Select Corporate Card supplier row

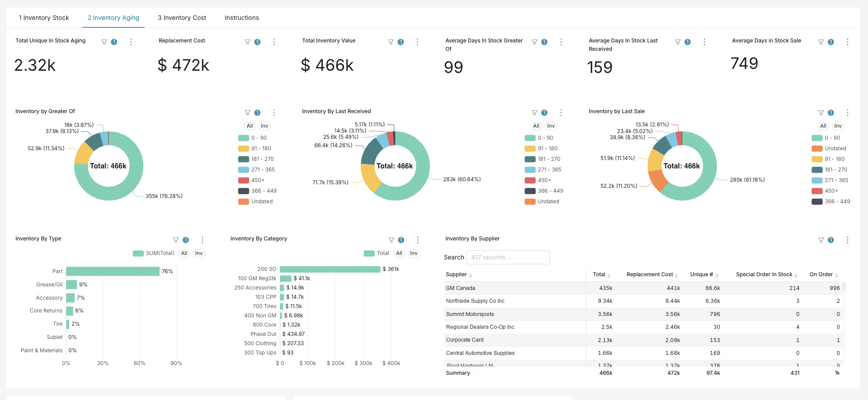tap(643, 340)
